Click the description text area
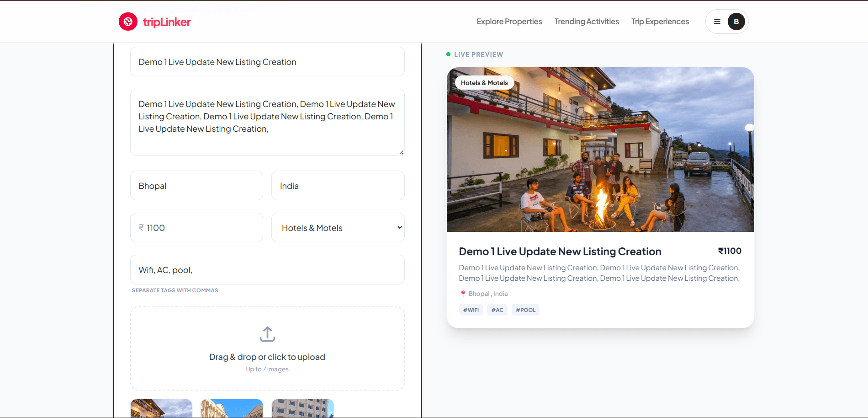868x418 pixels. pos(267,122)
